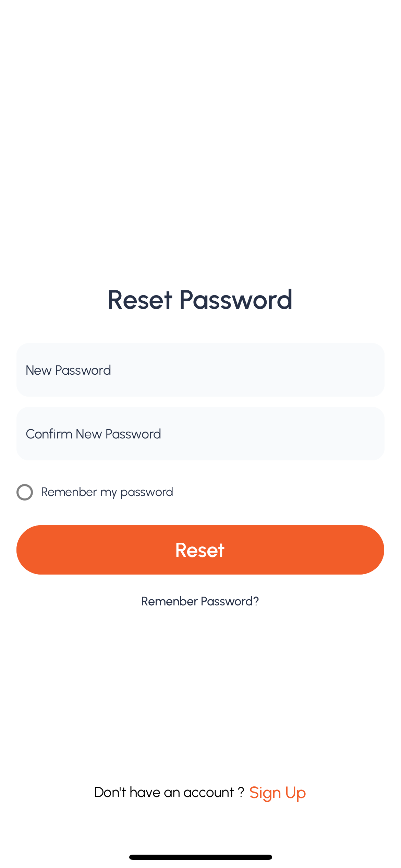Click the white "Reset" label text
The width and height of the screenshot is (401, 868).
pos(200,550)
